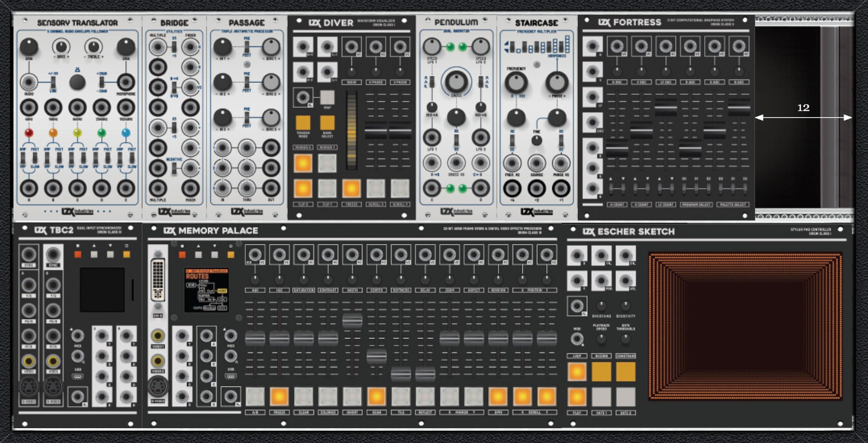Screen dimensions: 868x443
Task: Click the top MULTIPLE jack on Bridge
Action: point(157,47)
